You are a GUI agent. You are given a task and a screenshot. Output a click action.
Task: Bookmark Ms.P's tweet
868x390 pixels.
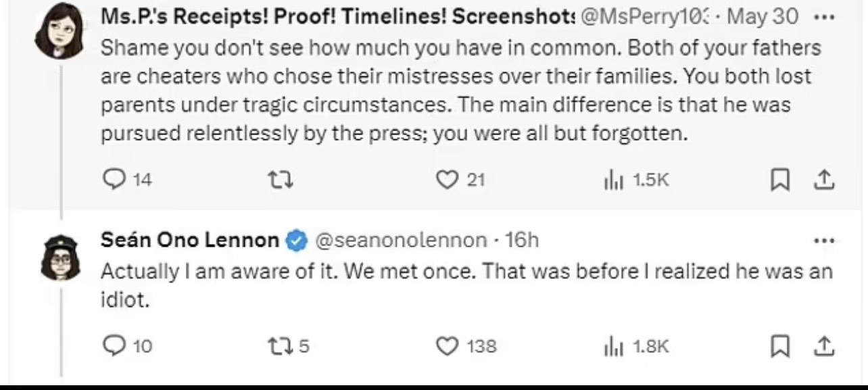781,180
